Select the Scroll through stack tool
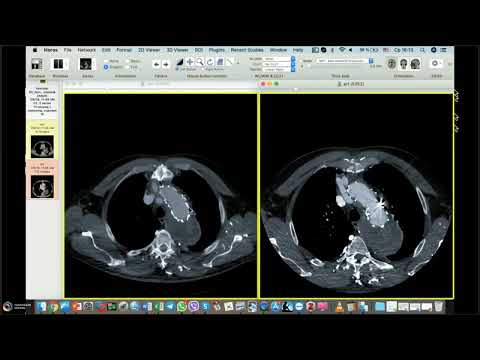This screenshot has width=480, height=360. click(220, 62)
